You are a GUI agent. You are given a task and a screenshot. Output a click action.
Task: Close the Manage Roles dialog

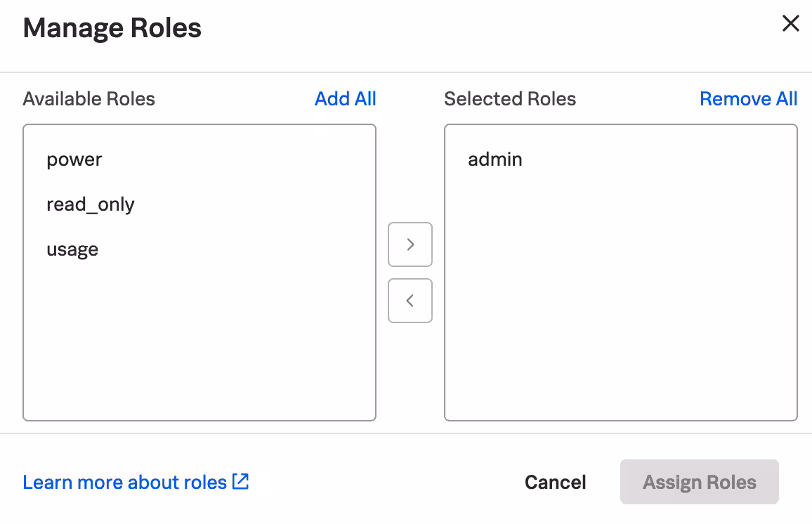tap(790, 24)
